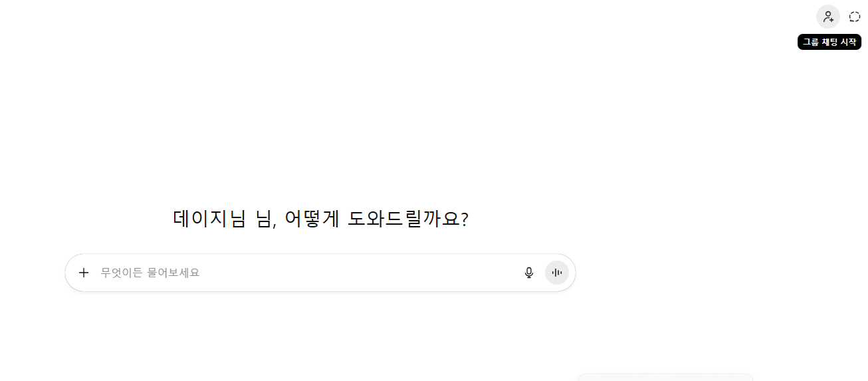Click the gray panel edge at bottom right
The height and width of the screenshot is (381, 868).
click(x=665, y=377)
